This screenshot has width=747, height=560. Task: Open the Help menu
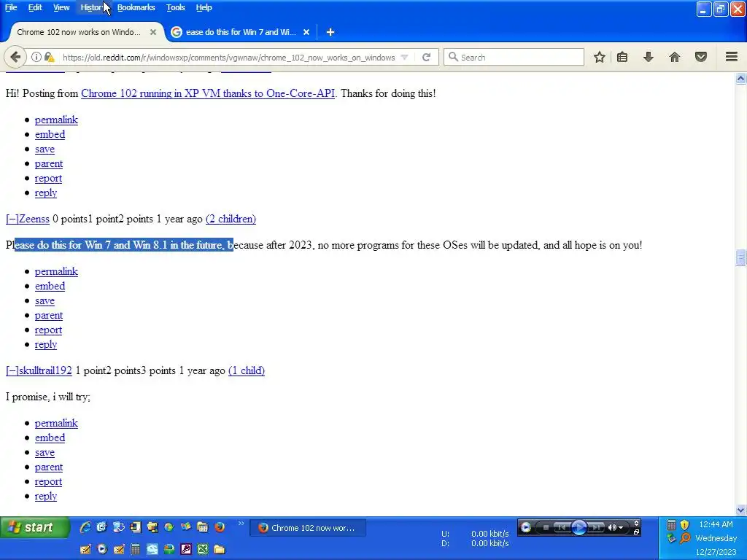point(204,7)
